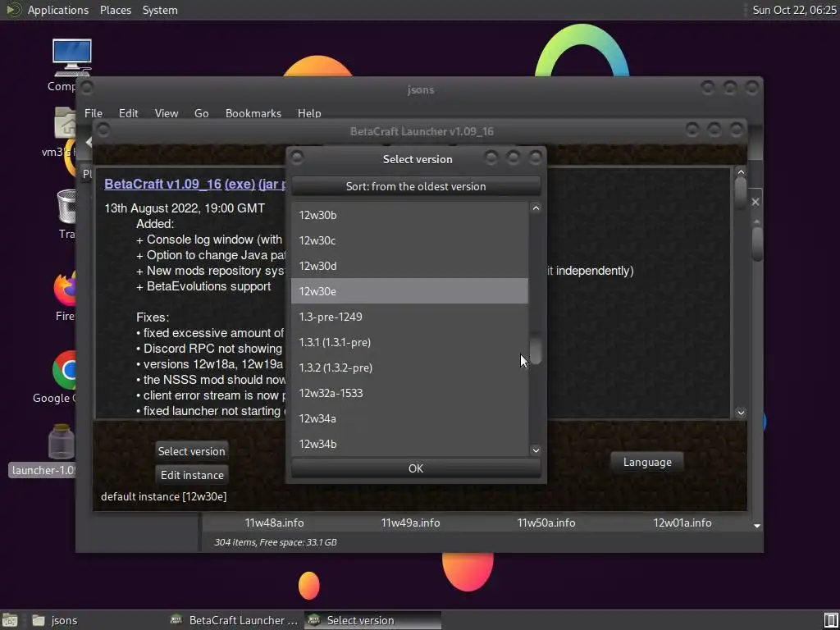
Task: Open File menu in jsons window
Action: coord(94,113)
